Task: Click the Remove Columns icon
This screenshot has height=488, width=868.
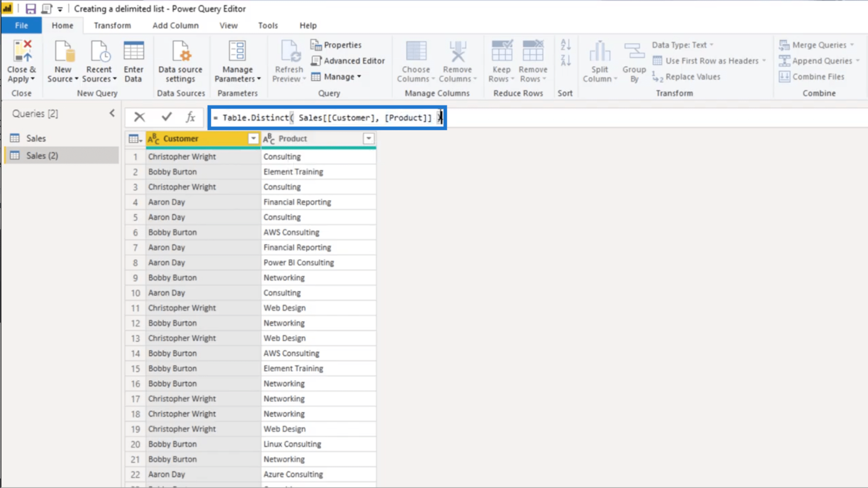Action: pyautogui.click(x=457, y=52)
